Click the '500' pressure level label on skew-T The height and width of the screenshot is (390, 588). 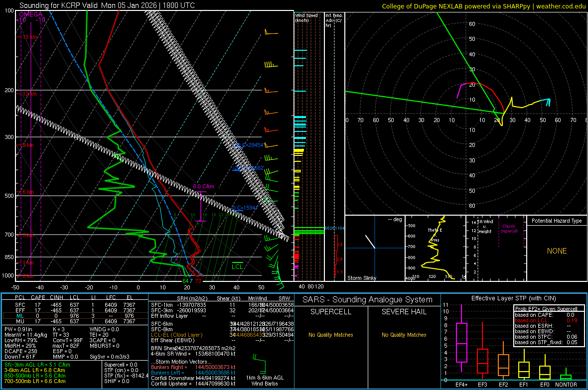pos(9,196)
